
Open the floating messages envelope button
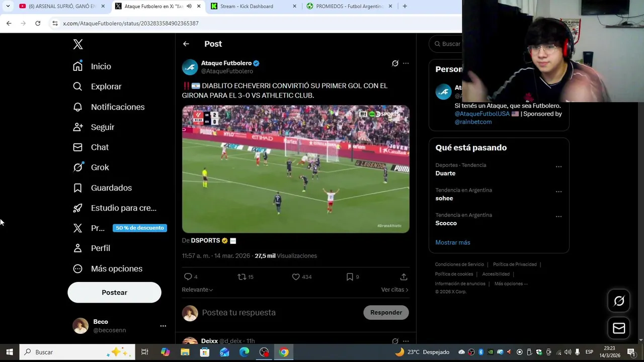point(619,328)
